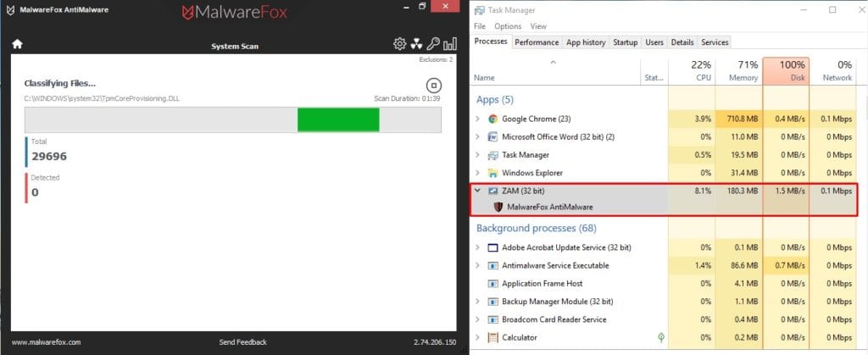
Task: Go to MalwareFox home screen icon
Action: coord(17,44)
